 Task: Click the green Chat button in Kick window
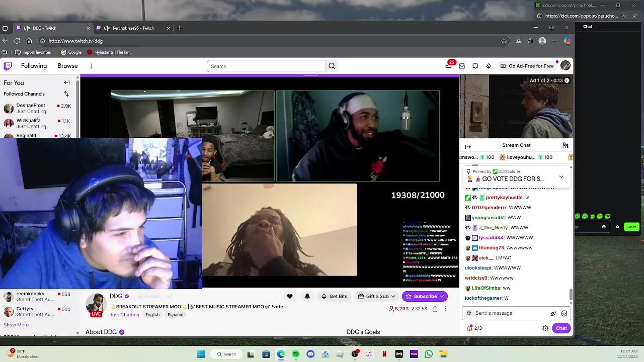coord(631,227)
